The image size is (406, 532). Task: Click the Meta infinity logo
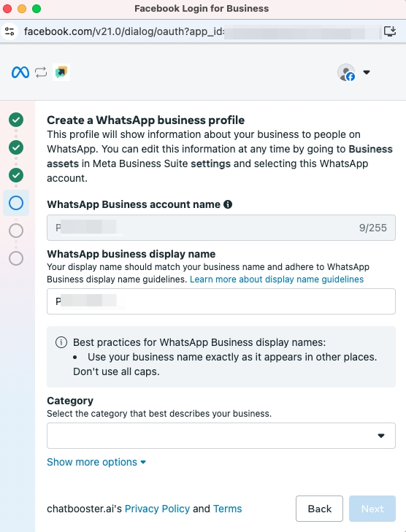coord(20,72)
